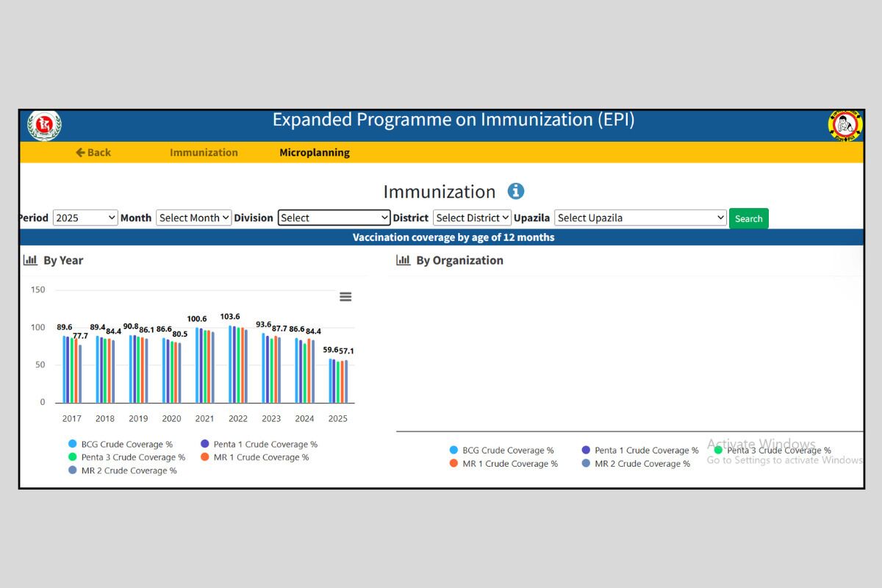Screen dimensions: 882x588
Task: Toggle BCG Crude Coverage series in By Year legend
Action: point(126,445)
